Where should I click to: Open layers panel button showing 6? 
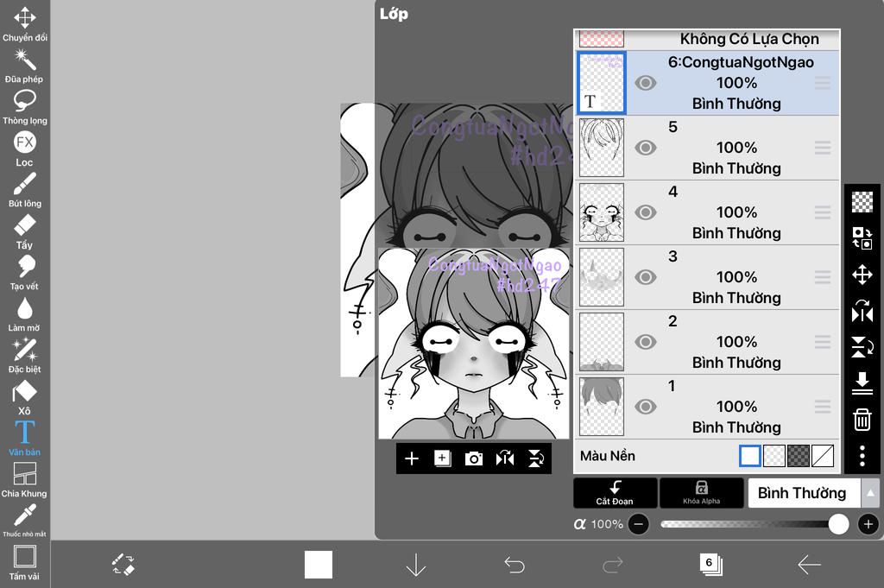pyautogui.click(x=711, y=565)
